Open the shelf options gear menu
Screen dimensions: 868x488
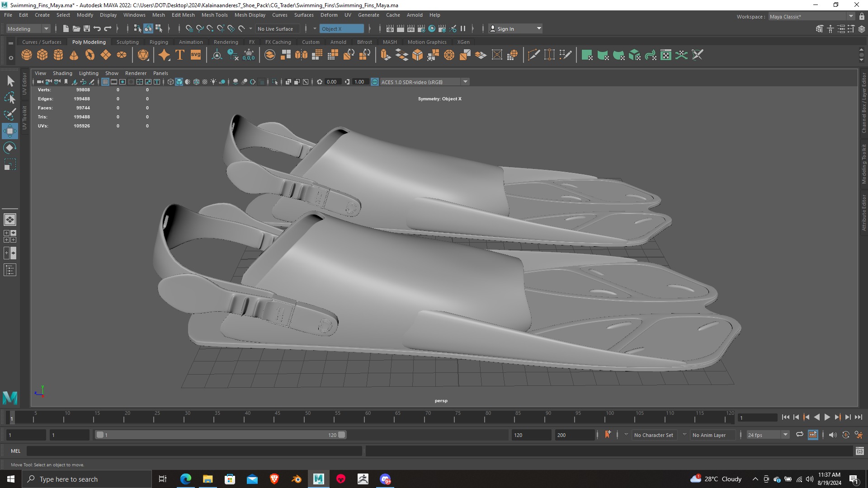(x=11, y=58)
